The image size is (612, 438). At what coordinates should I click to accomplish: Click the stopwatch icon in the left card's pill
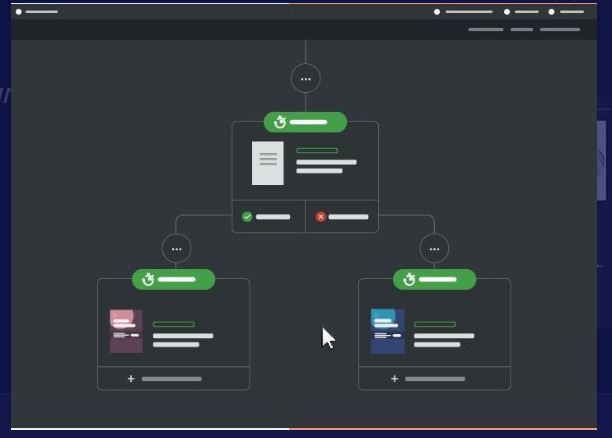click(x=148, y=280)
